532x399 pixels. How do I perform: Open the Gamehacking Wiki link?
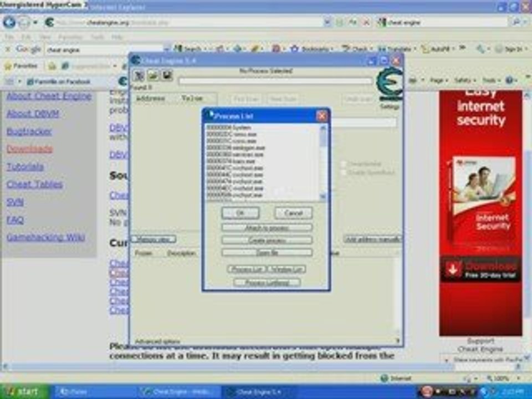click(x=45, y=237)
